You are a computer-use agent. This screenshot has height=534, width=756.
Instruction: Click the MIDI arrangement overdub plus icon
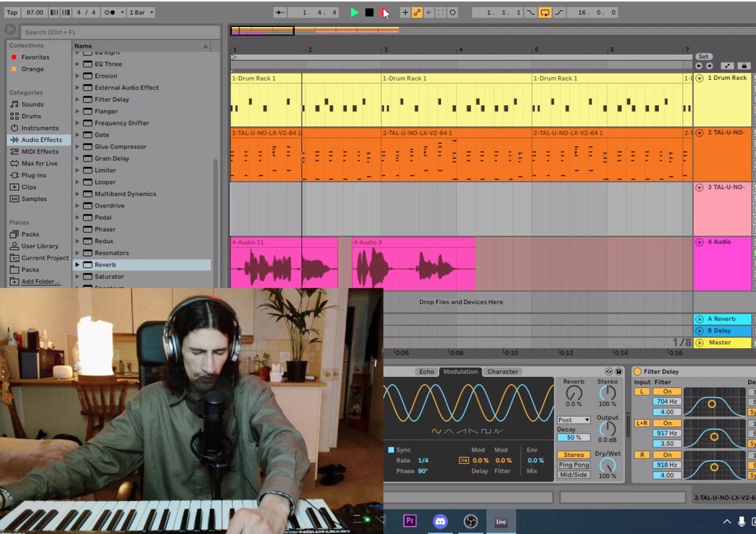pyautogui.click(x=405, y=13)
